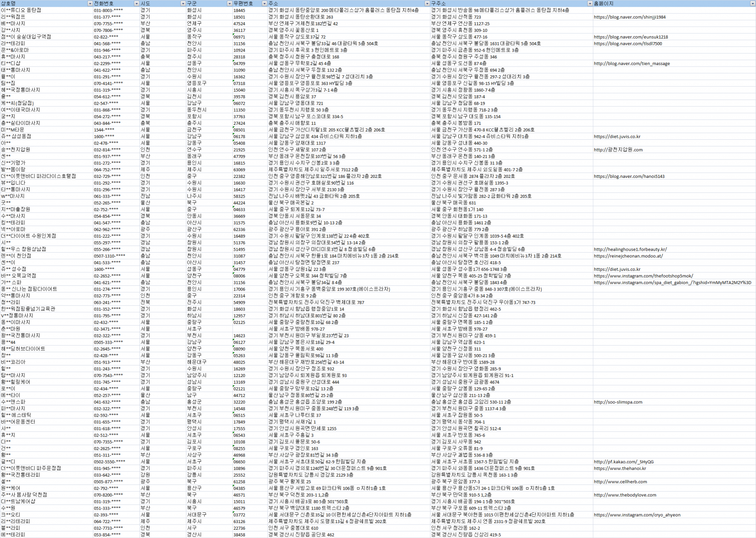Open the 홈페이지 column filter dropdown
Image resolution: width=756 pixels, height=538 pixels.
(752, 4)
